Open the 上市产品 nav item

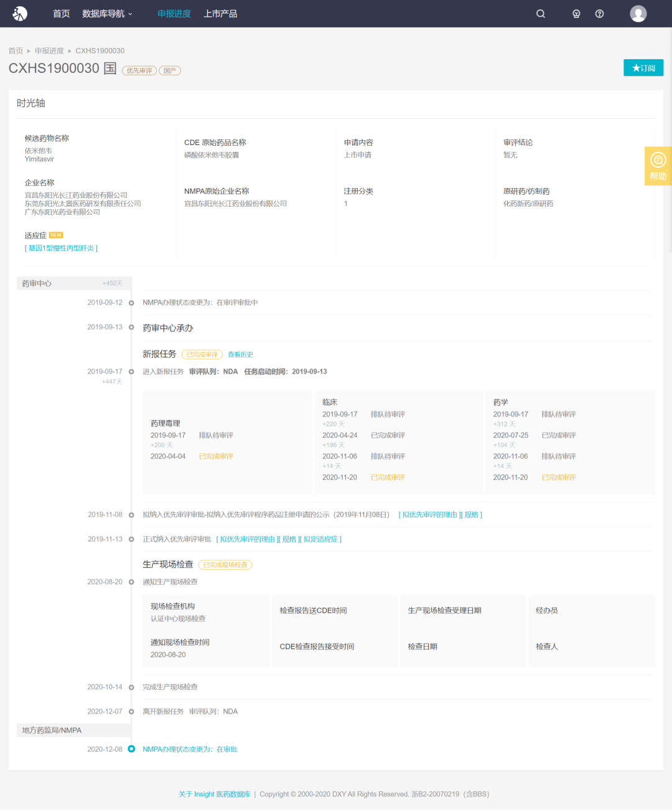pos(220,14)
